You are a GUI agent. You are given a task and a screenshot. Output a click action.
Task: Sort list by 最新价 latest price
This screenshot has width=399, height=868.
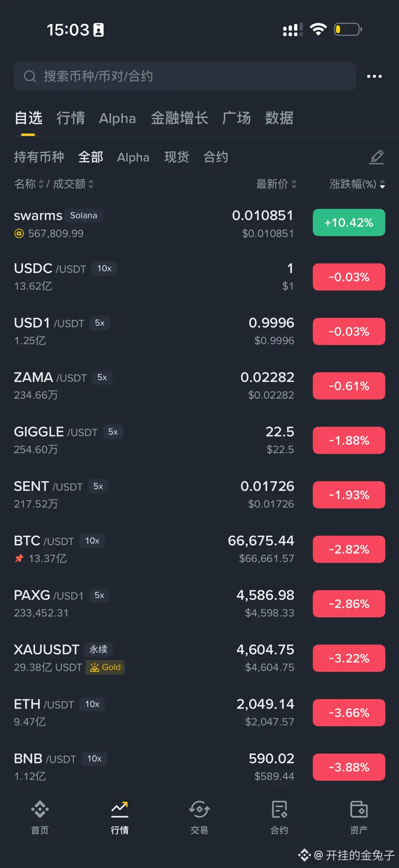(276, 184)
